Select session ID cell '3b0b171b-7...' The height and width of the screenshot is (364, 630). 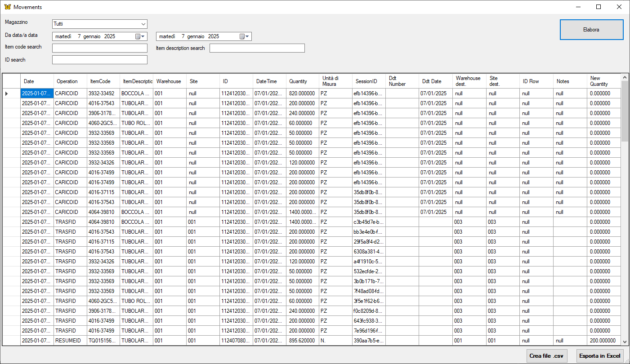click(x=370, y=281)
